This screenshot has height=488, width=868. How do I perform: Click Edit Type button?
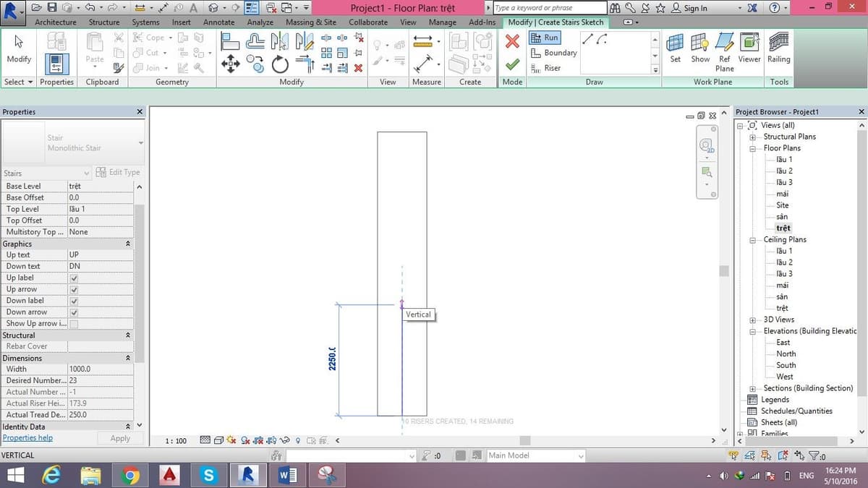tap(118, 172)
